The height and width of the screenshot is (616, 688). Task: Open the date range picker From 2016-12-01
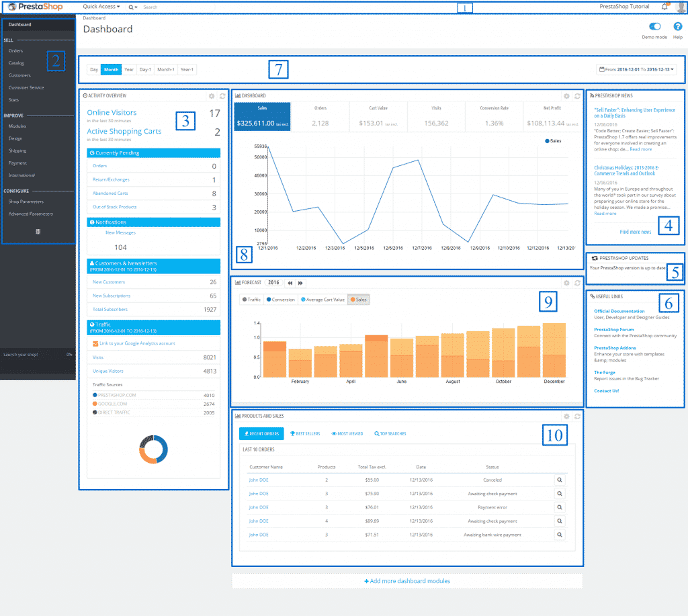(636, 69)
